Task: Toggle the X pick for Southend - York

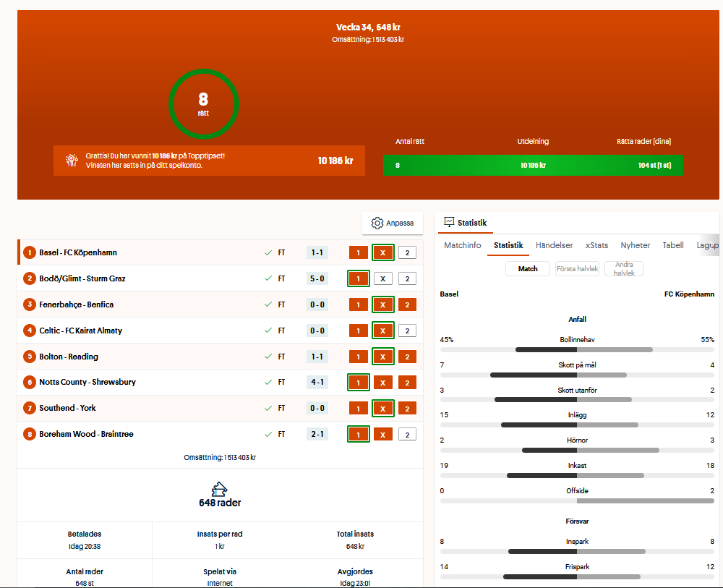Action: 382,408
